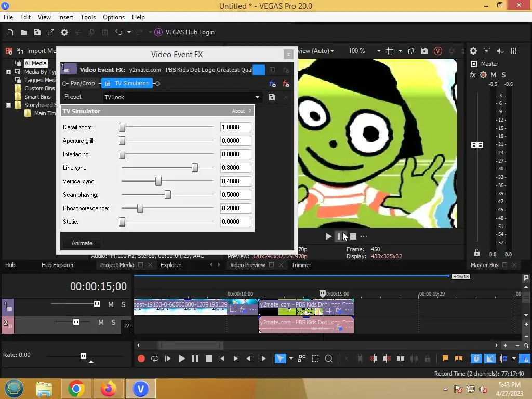This screenshot has width=532, height=399.
Task: Click the timeline Record button
Action: pyautogui.click(x=141, y=358)
